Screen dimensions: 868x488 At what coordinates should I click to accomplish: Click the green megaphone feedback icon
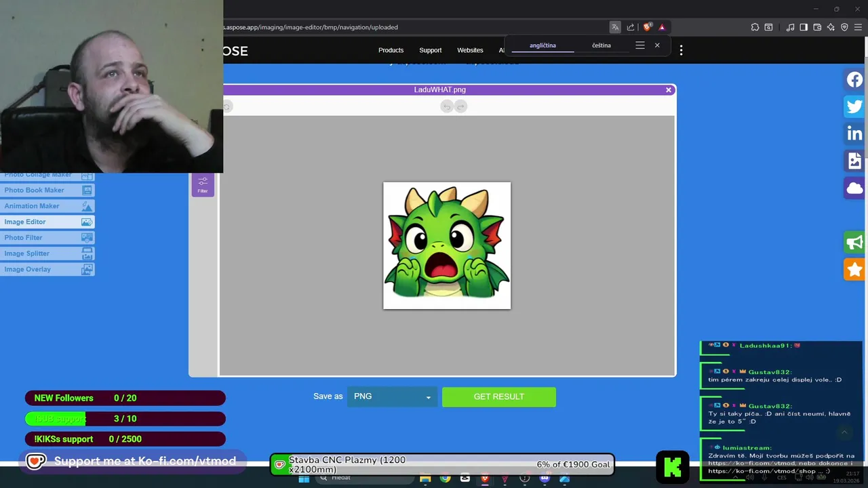pyautogui.click(x=854, y=242)
